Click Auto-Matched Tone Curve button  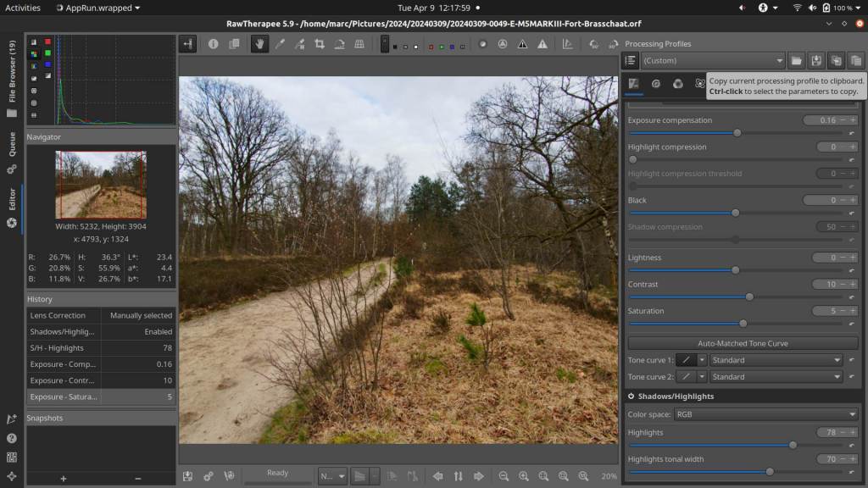(x=743, y=344)
